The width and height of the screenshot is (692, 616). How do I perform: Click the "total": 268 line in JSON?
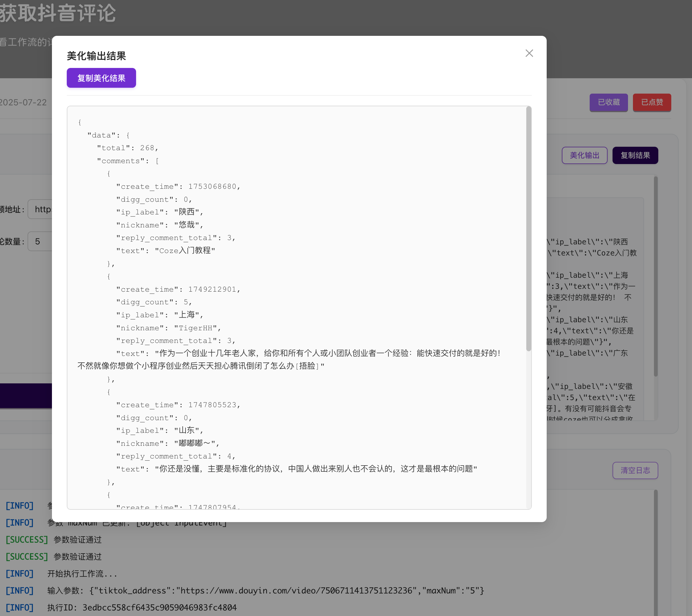tap(128, 148)
